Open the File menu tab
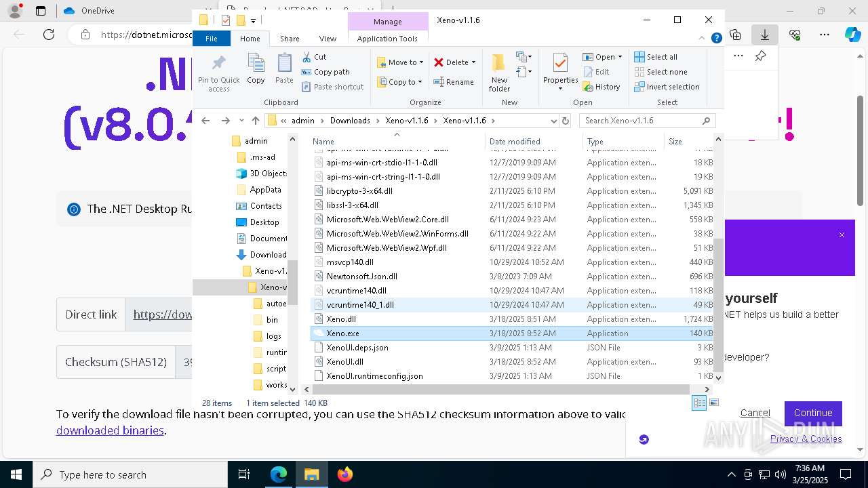This screenshot has width=868, height=488. [x=211, y=39]
